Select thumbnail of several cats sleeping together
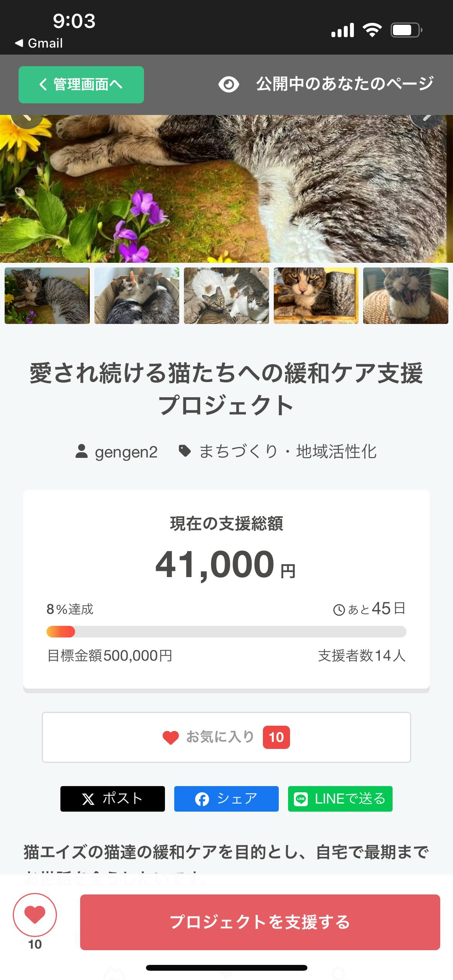The width and height of the screenshot is (453, 980). coord(226,296)
